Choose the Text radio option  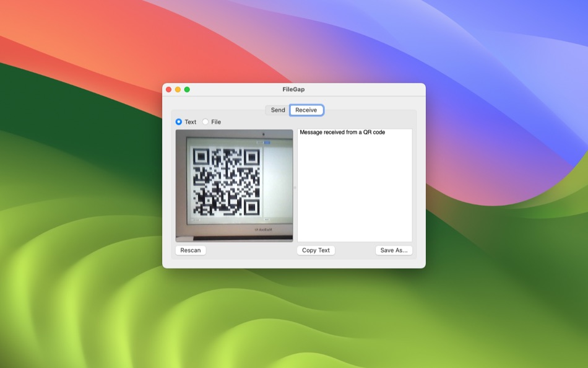(x=186, y=121)
